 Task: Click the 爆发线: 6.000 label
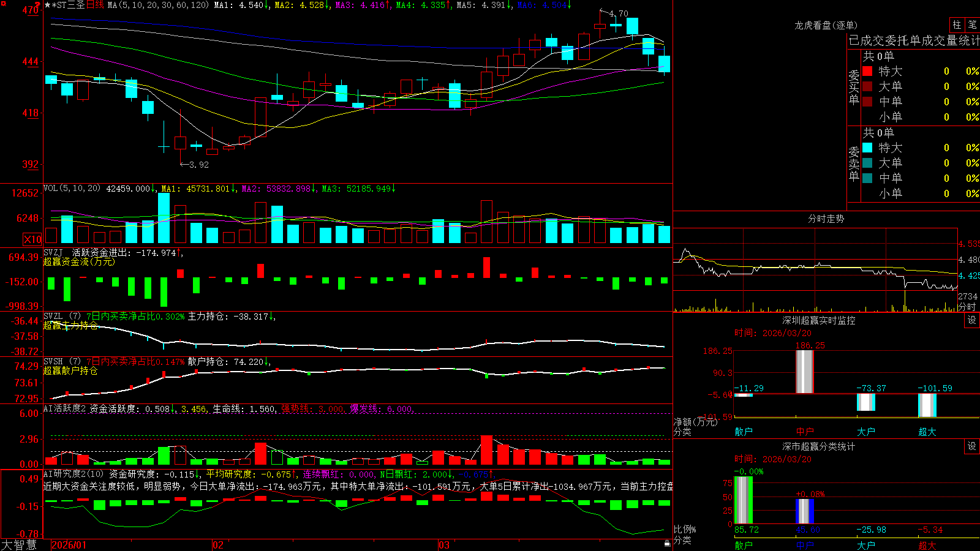[x=382, y=408]
